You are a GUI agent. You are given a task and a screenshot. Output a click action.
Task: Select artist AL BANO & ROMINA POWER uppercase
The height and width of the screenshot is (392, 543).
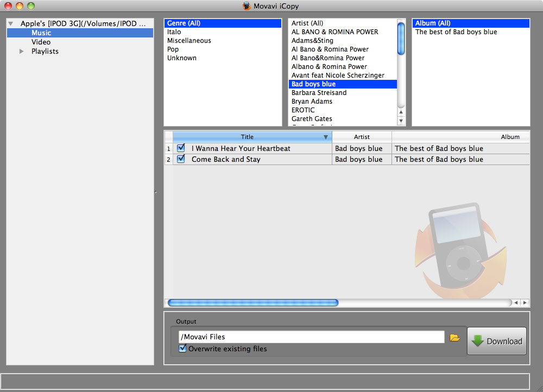click(343, 32)
